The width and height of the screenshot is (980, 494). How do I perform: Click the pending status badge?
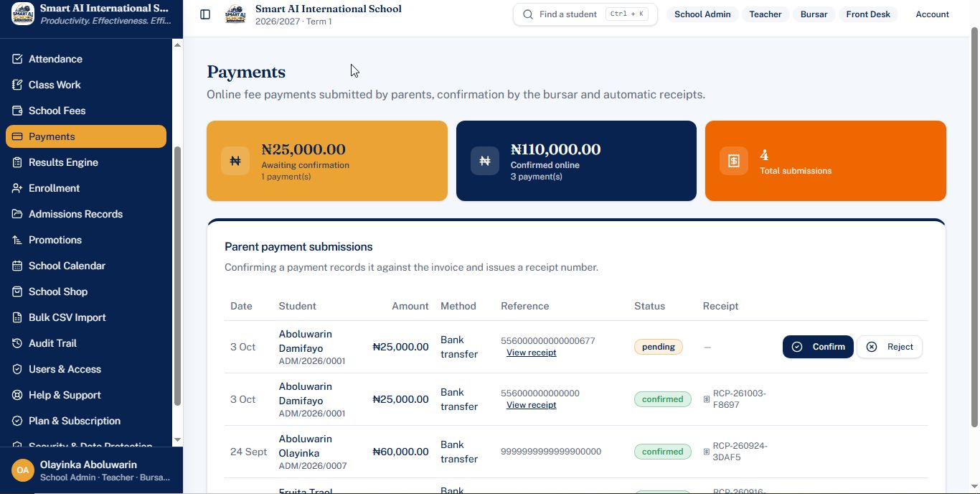click(659, 347)
